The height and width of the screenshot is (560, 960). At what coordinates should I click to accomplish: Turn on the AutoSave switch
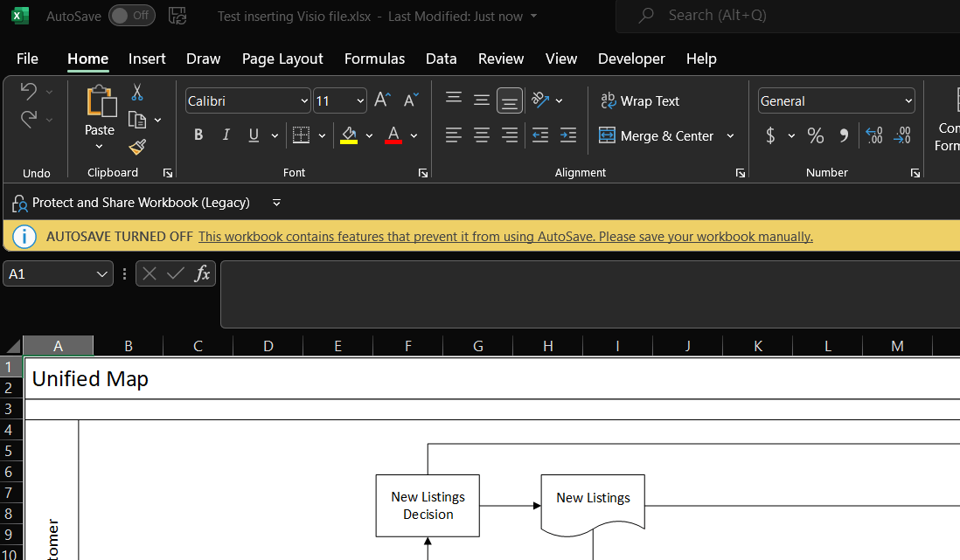(132, 16)
